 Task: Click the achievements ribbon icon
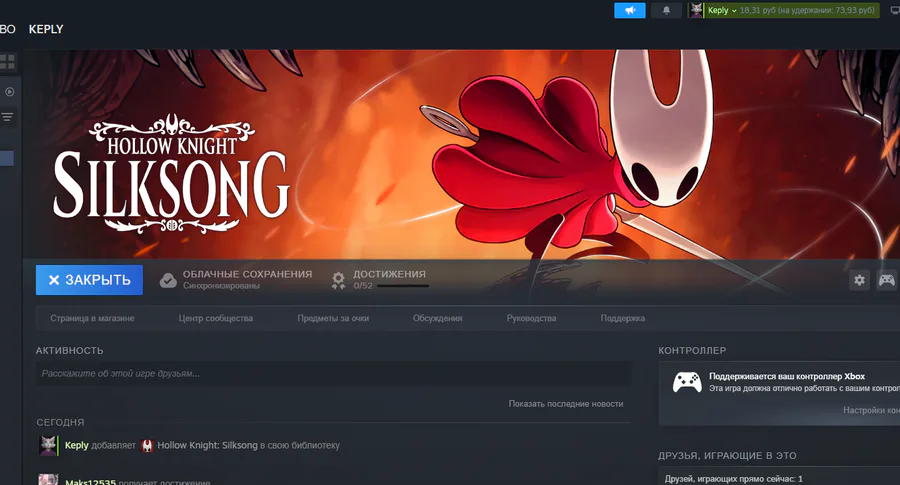click(x=338, y=280)
